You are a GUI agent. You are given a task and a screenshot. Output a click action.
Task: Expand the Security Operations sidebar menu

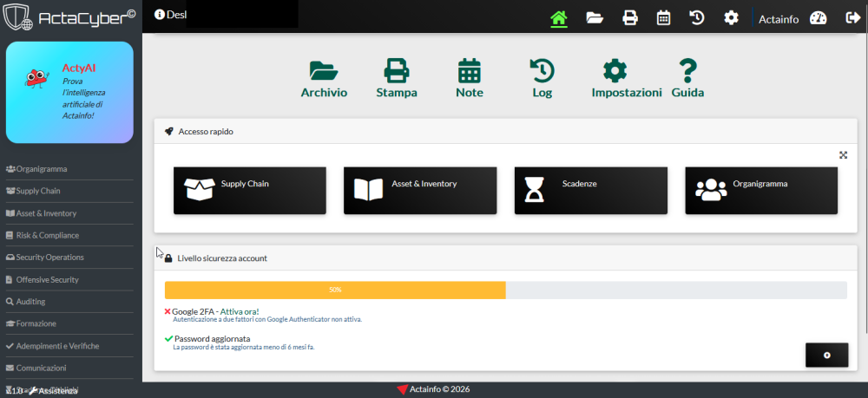(x=69, y=257)
